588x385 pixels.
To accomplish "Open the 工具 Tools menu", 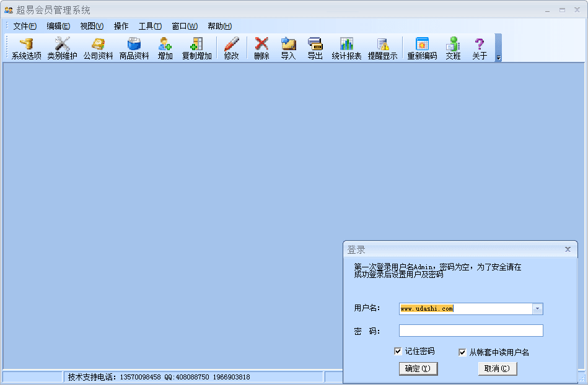I will [149, 26].
